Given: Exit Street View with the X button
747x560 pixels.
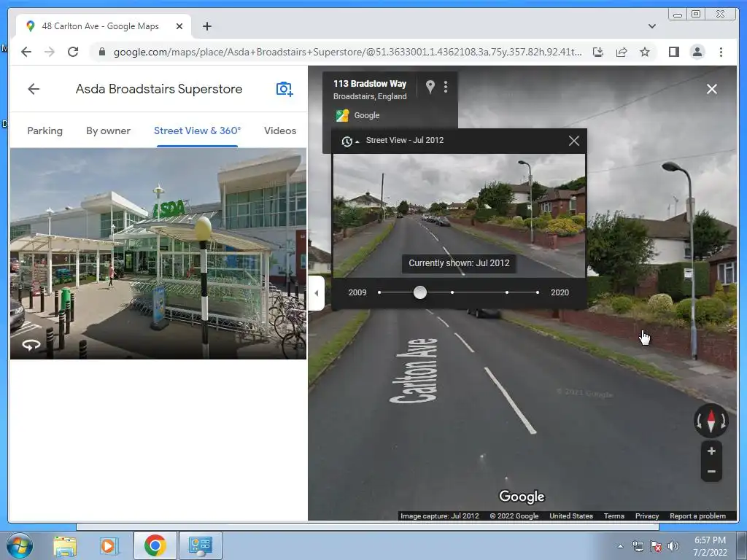Looking at the screenshot, I should pos(712,89).
